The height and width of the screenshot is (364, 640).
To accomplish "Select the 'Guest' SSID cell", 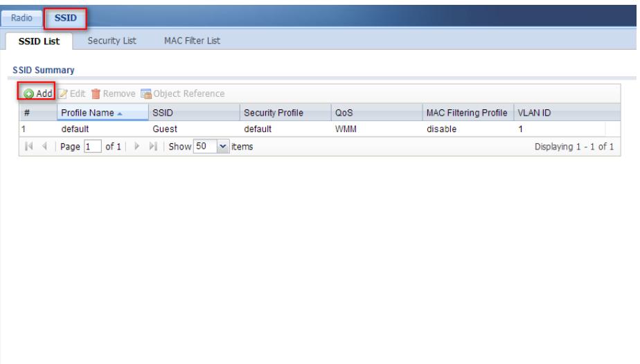I will pos(194,129).
